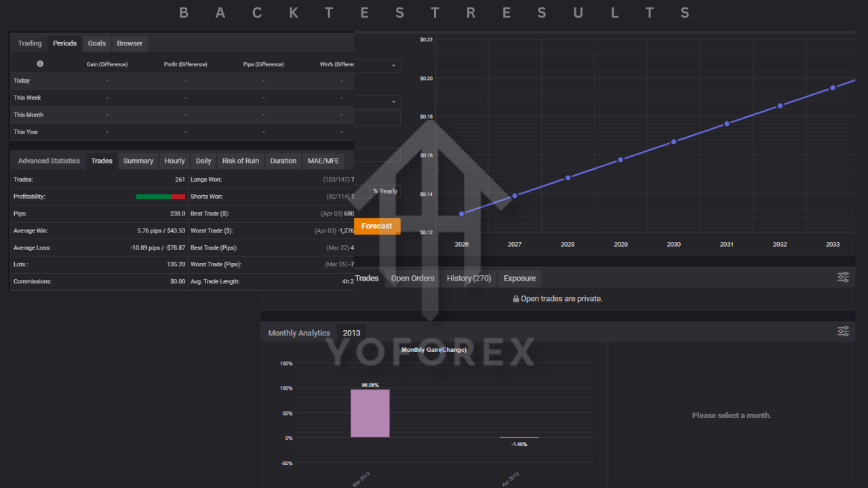Click the 2026 data point on forecast line
The image size is (868, 488).
point(462,213)
